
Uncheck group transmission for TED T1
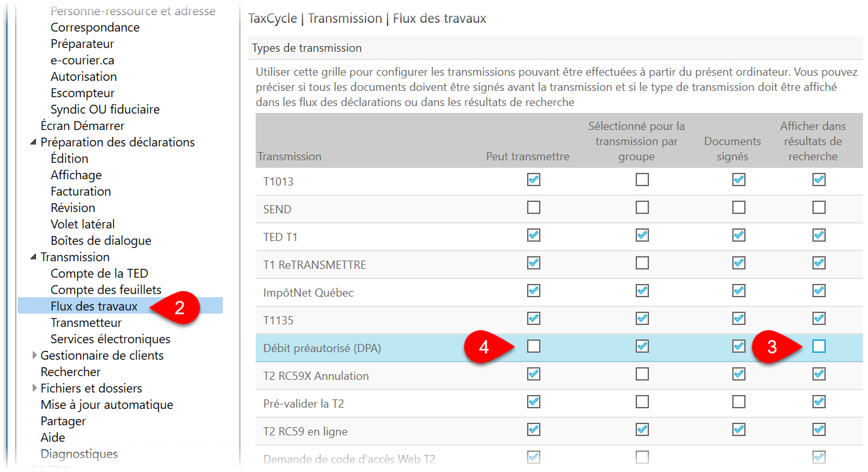642,235
